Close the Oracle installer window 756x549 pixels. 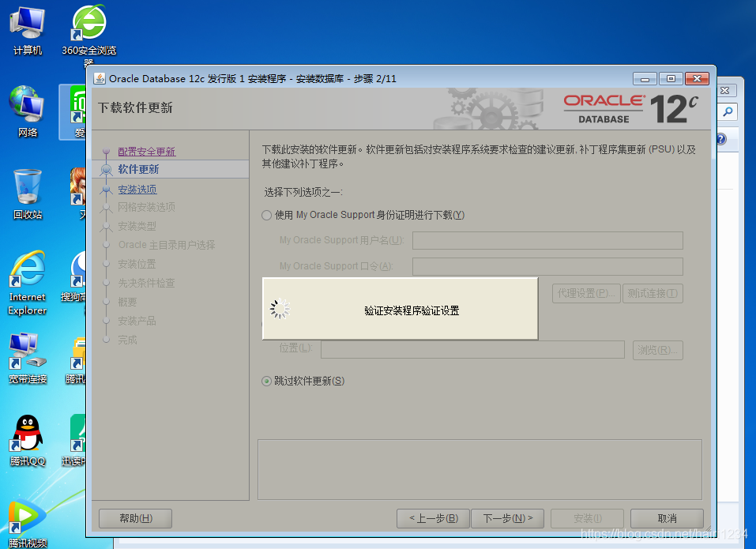(697, 78)
